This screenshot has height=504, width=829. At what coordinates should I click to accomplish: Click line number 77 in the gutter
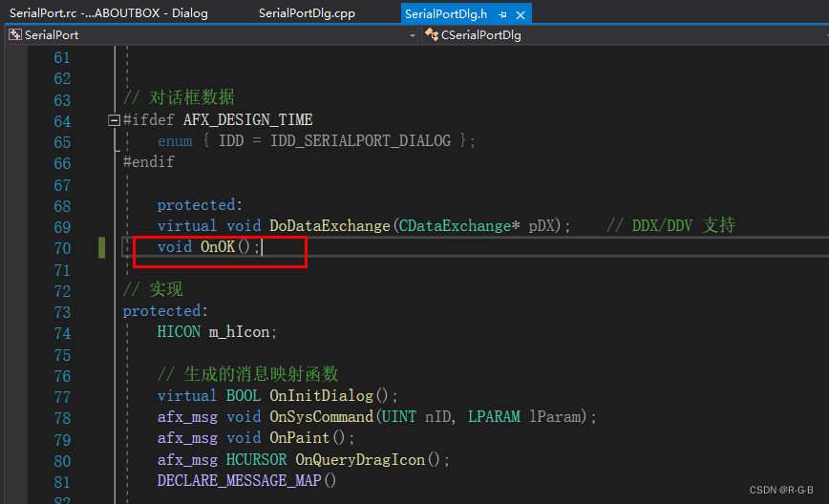pyautogui.click(x=62, y=397)
